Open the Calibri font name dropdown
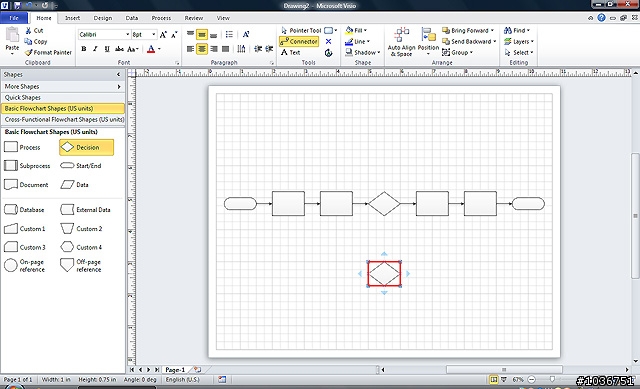The width and height of the screenshot is (640, 389). (127, 35)
